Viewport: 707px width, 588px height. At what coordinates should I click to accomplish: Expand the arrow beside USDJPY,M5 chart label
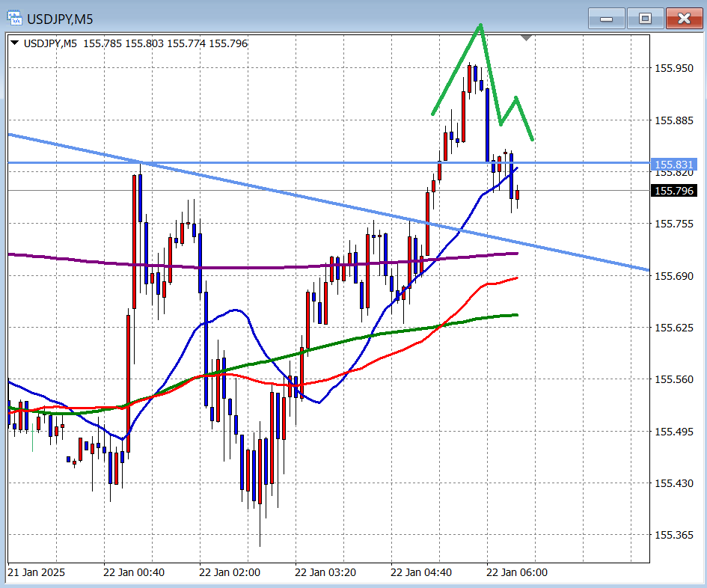click(x=15, y=43)
